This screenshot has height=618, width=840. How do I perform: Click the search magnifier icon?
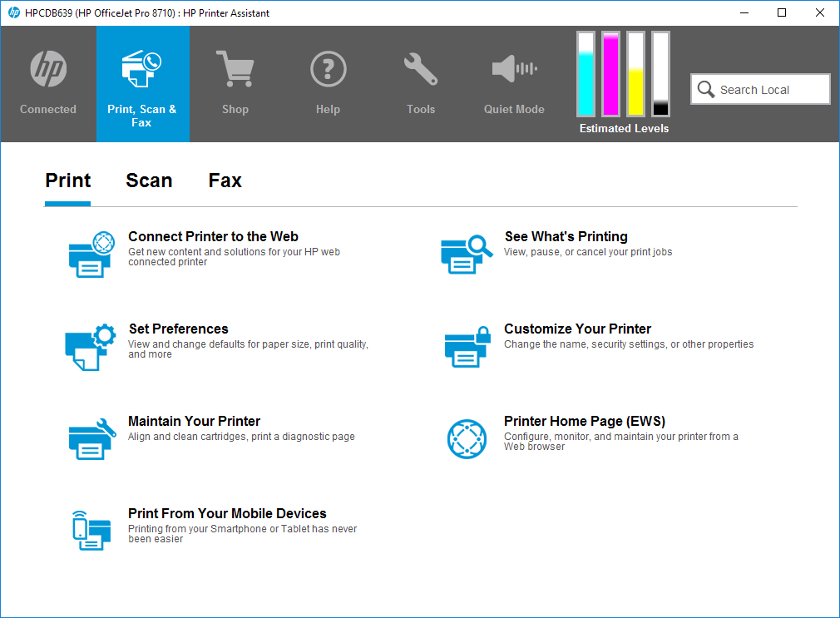pyautogui.click(x=705, y=89)
